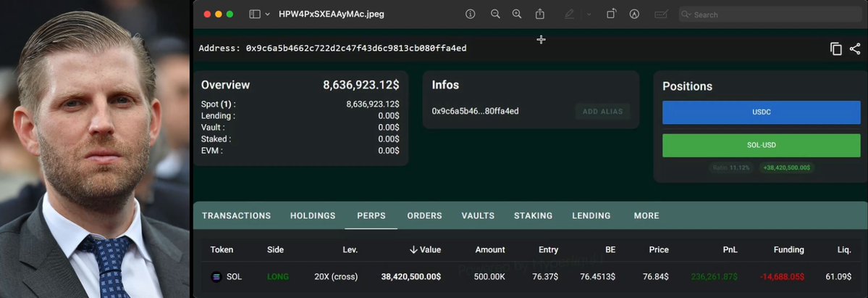868x298 pixels.
Task: Click the 76.37$ entry price cell
Action: pos(545,276)
